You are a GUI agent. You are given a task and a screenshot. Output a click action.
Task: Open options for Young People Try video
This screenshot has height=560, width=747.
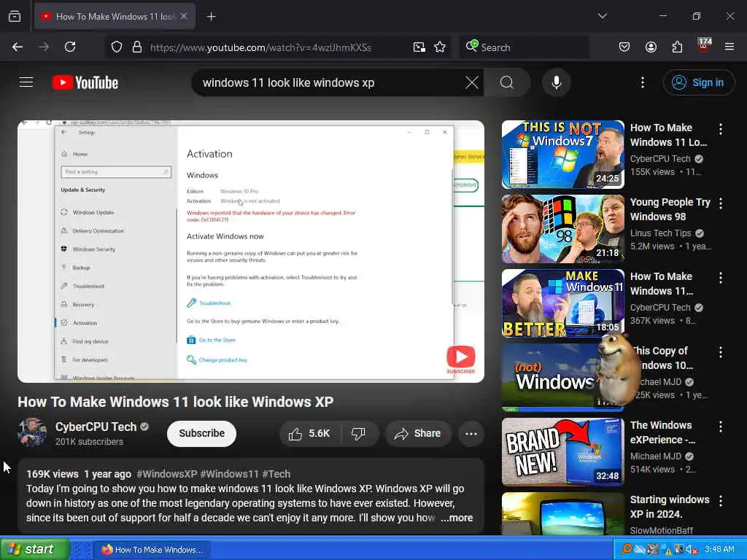click(721, 203)
